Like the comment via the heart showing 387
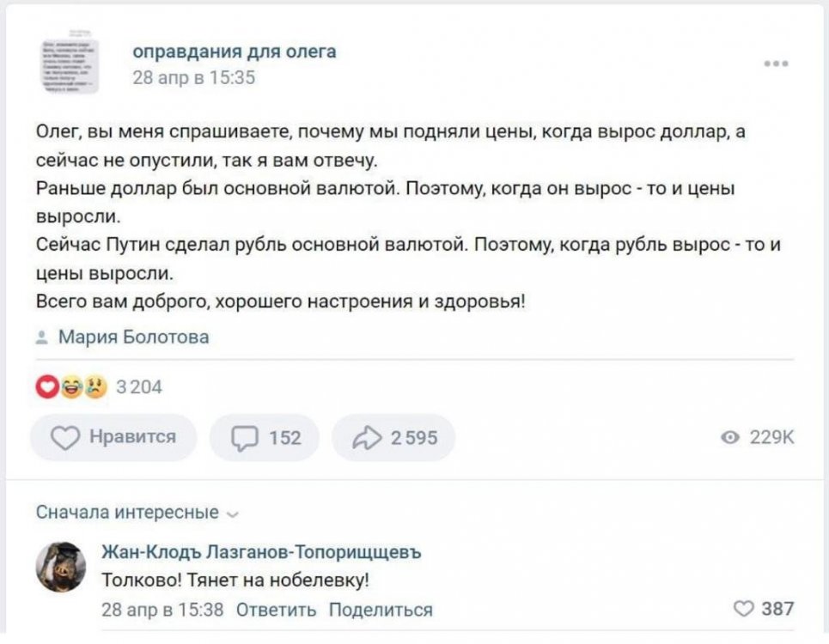This screenshot has width=829, height=644. tap(763, 609)
